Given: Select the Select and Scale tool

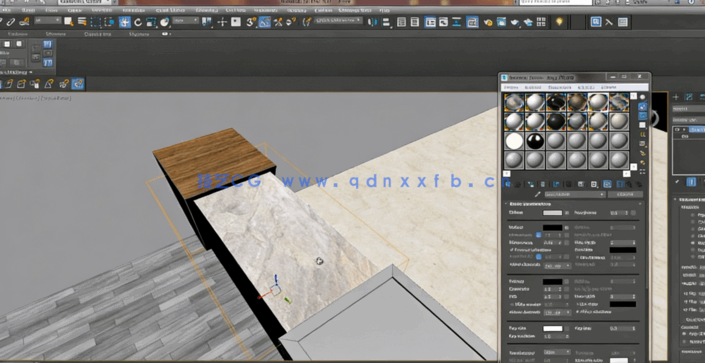Looking at the screenshot, I should click(152, 22).
